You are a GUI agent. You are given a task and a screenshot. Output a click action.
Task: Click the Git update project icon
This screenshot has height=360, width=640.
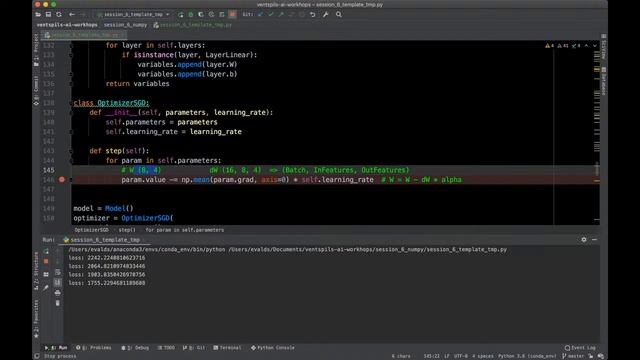click(x=260, y=14)
